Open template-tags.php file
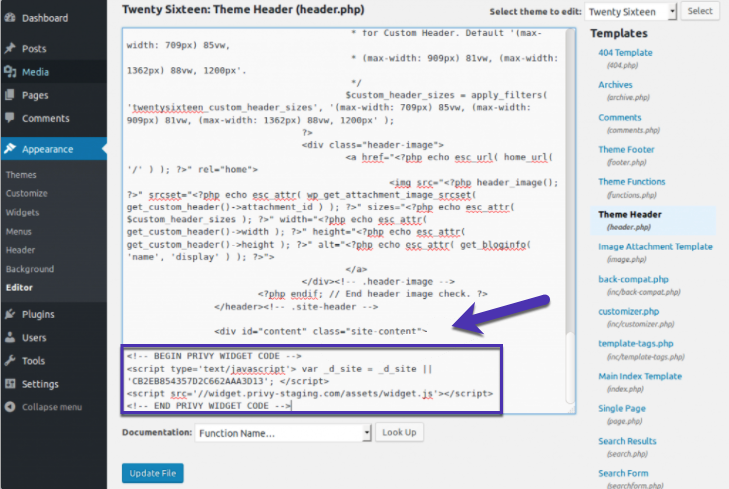The height and width of the screenshot is (489, 729). [x=636, y=343]
